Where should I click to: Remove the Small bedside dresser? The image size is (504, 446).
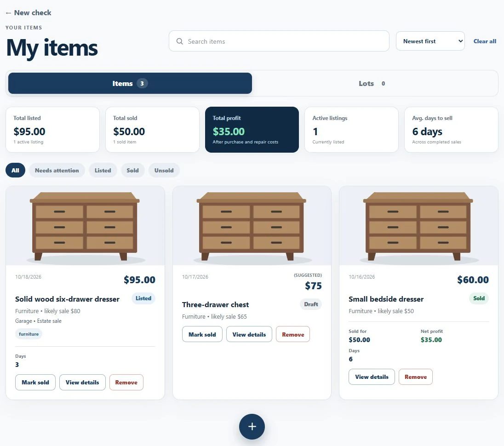click(416, 377)
